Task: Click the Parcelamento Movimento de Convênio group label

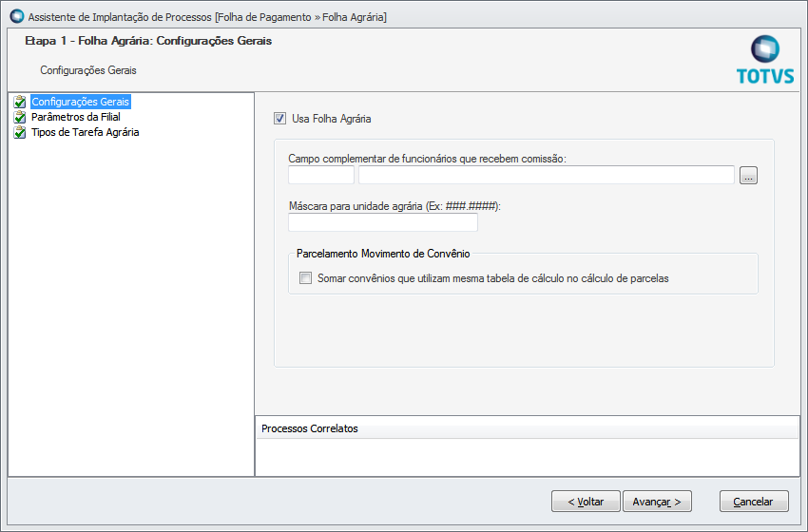Action: pyautogui.click(x=383, y=254)
